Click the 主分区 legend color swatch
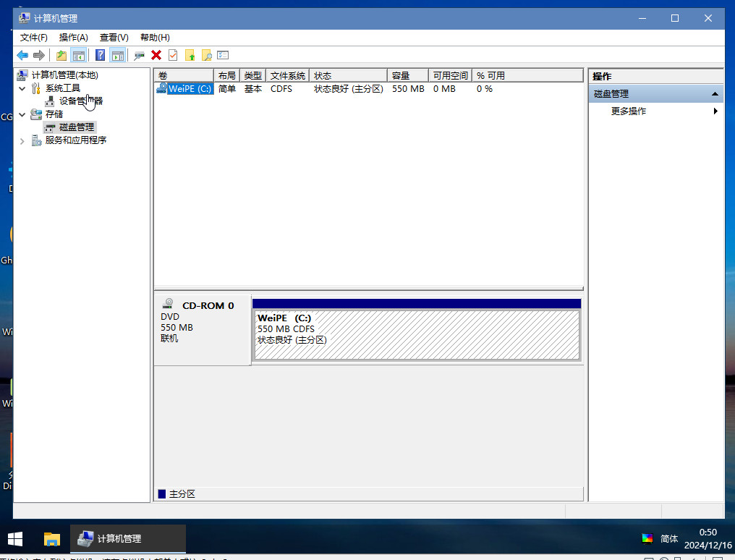Viewport: 735px width, 560px height. pos(162,494)
